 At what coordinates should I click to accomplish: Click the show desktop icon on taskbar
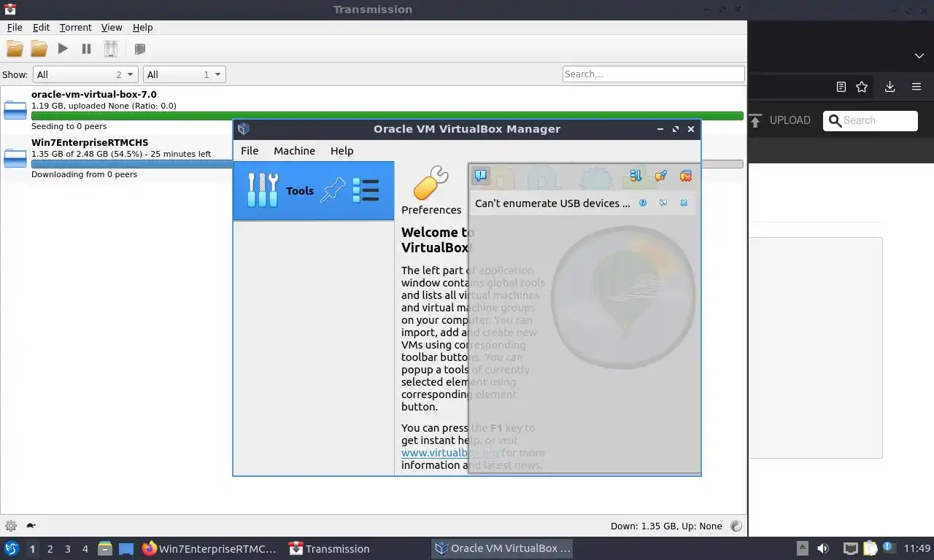click(126, 548)
